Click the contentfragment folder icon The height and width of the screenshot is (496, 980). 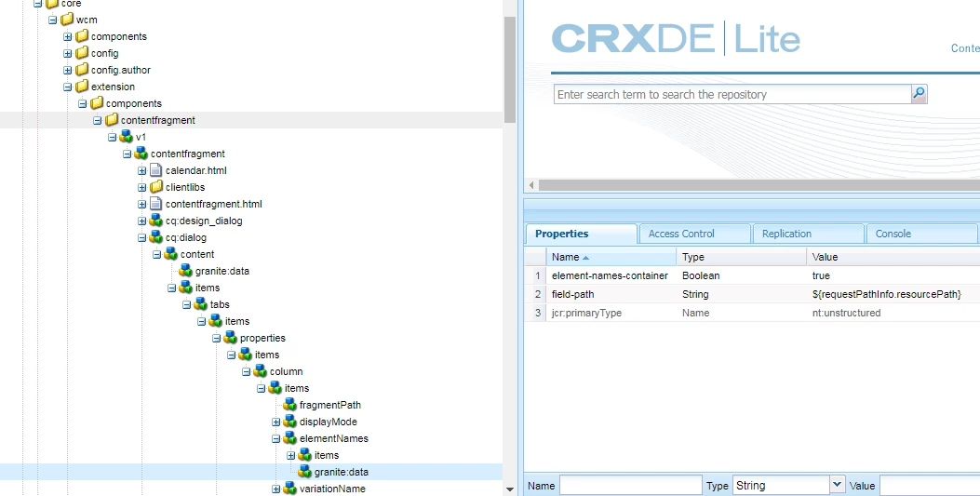[x=112, y=120]
